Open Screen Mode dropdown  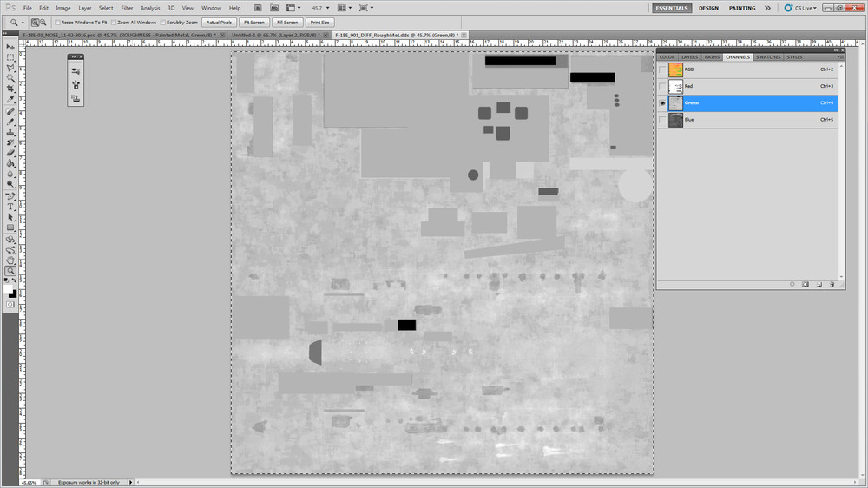[x=366, y=8]
